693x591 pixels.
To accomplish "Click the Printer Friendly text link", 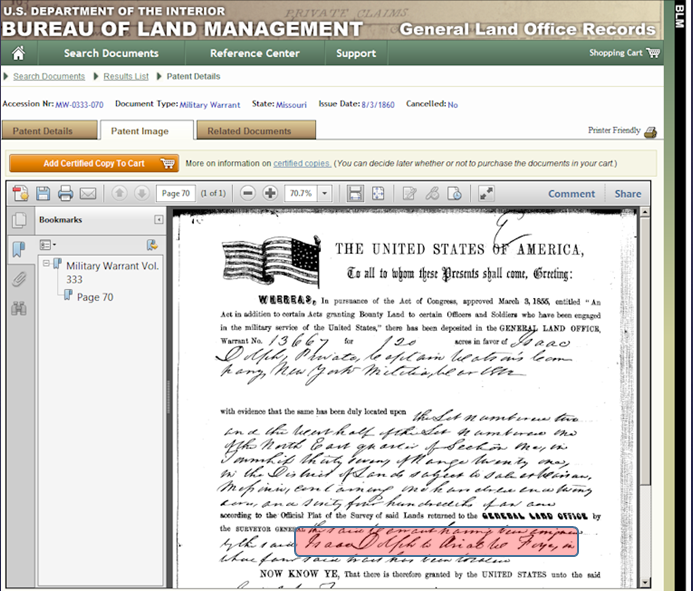I will coord(613,130).
